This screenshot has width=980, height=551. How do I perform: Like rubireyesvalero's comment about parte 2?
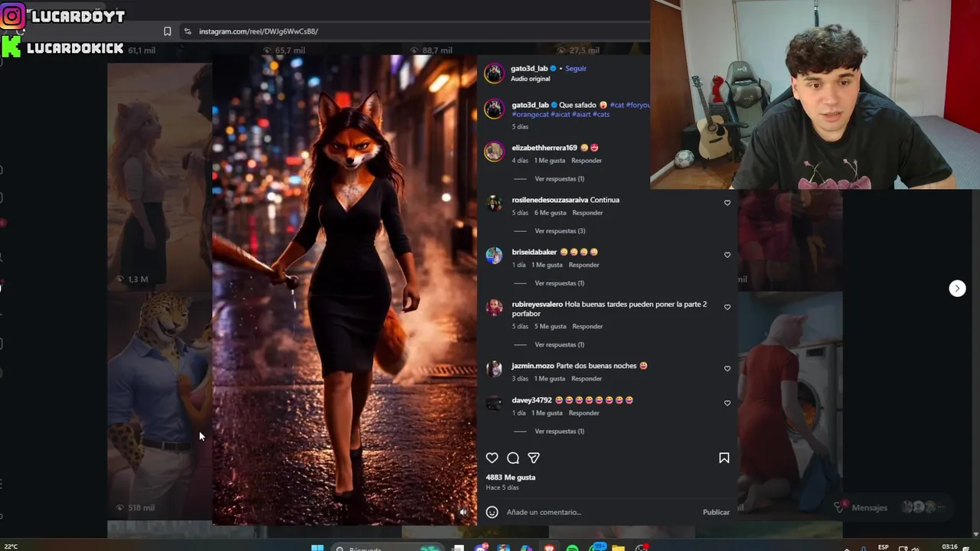[x=727, y=307]
